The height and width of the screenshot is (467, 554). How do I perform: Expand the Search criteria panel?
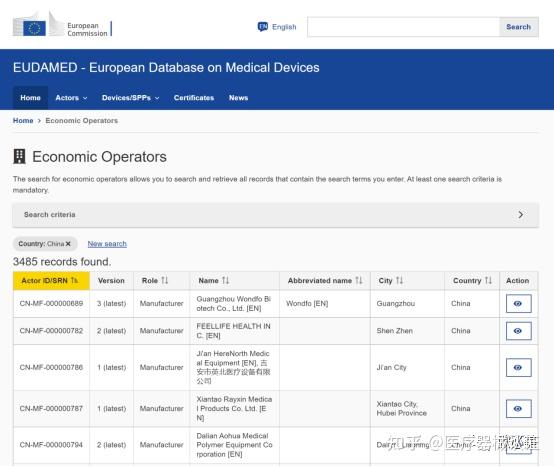[x=276, y=215]
